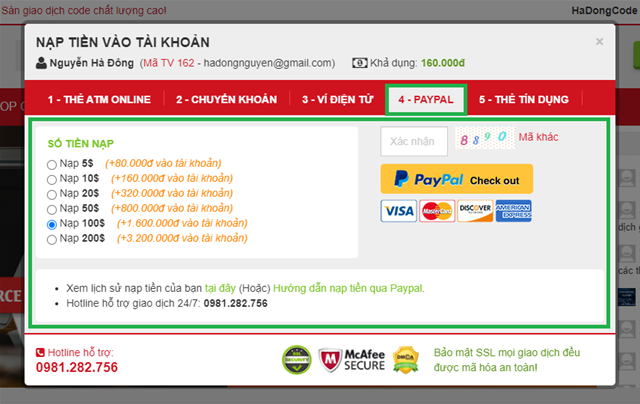Click the DMCA protected gold badge

click(406, 360)
